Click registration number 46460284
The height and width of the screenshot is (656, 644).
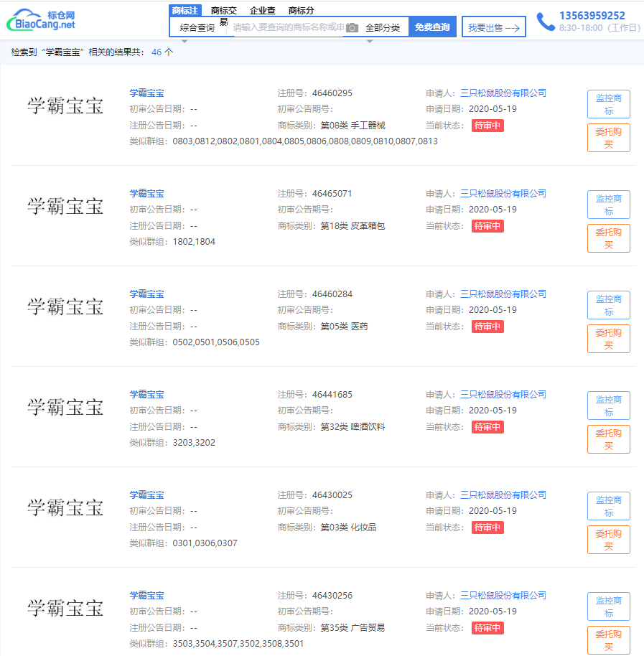point(332,294)
